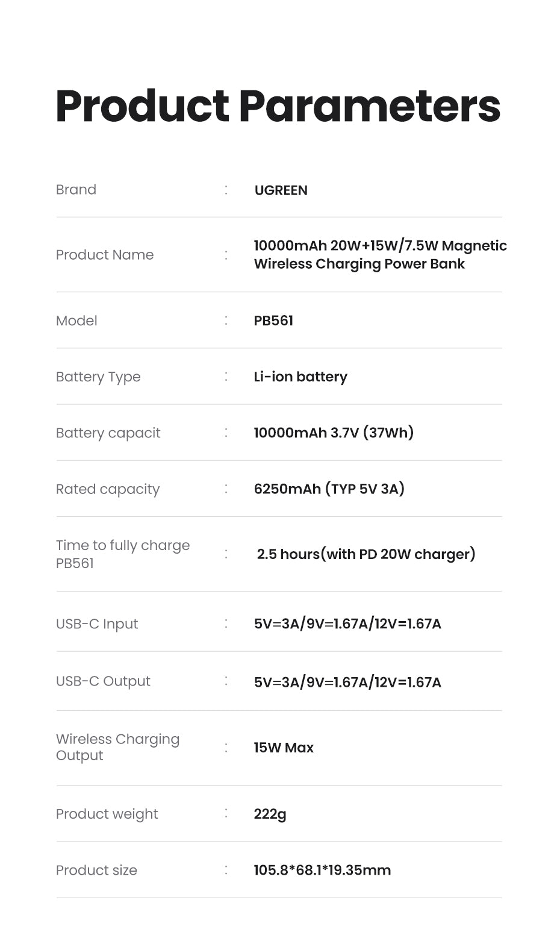560x950 pixels.
Task: Click the Product size label
Action: click(96, 870)
